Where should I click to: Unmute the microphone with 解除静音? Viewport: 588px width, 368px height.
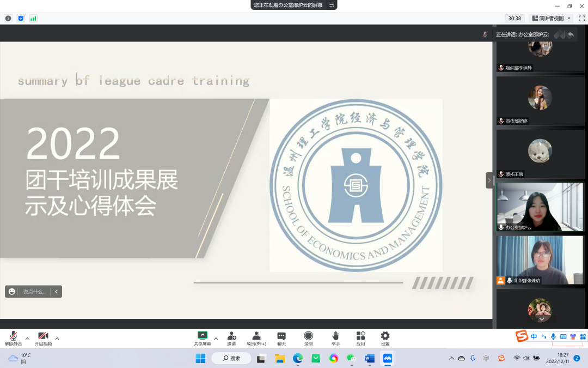click(13, 339)
